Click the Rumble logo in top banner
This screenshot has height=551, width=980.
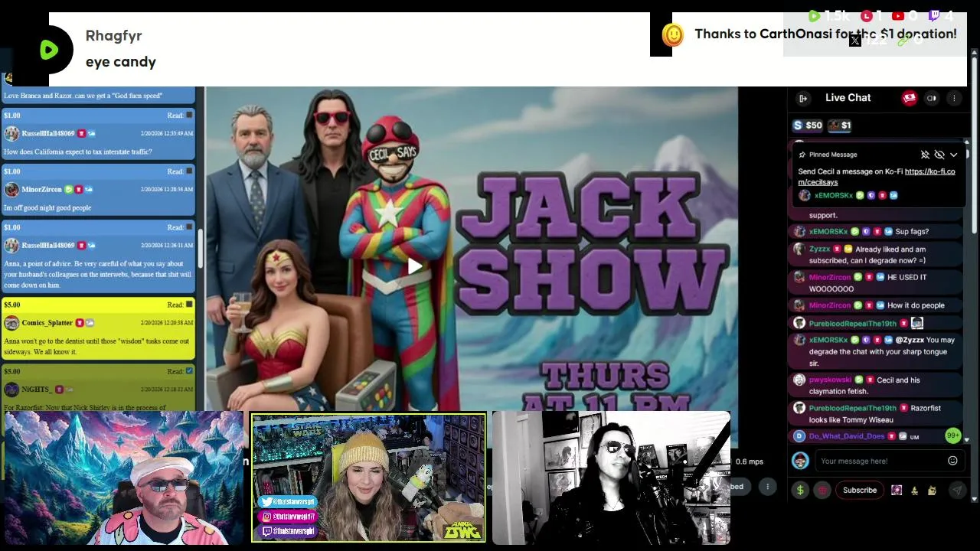coord(49,51)
